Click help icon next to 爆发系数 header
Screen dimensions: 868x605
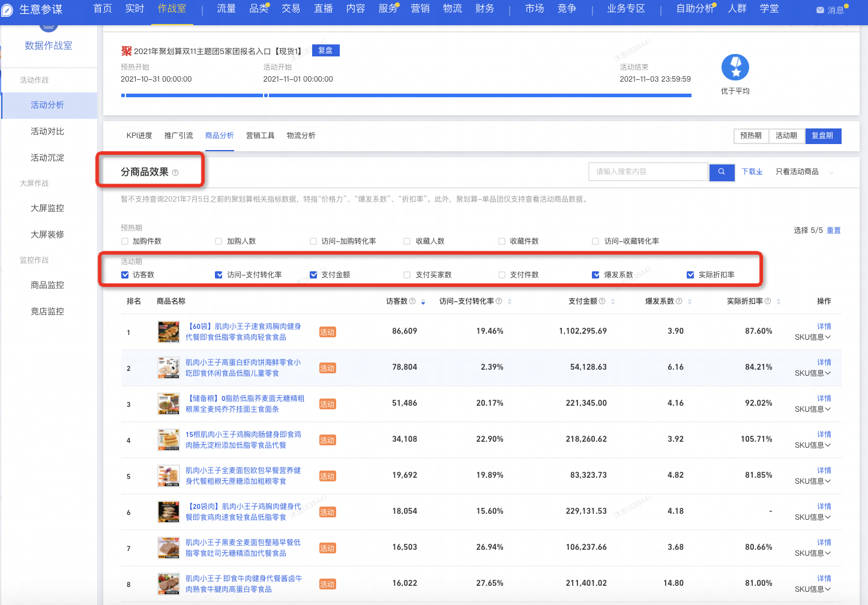tap(679, 301)
